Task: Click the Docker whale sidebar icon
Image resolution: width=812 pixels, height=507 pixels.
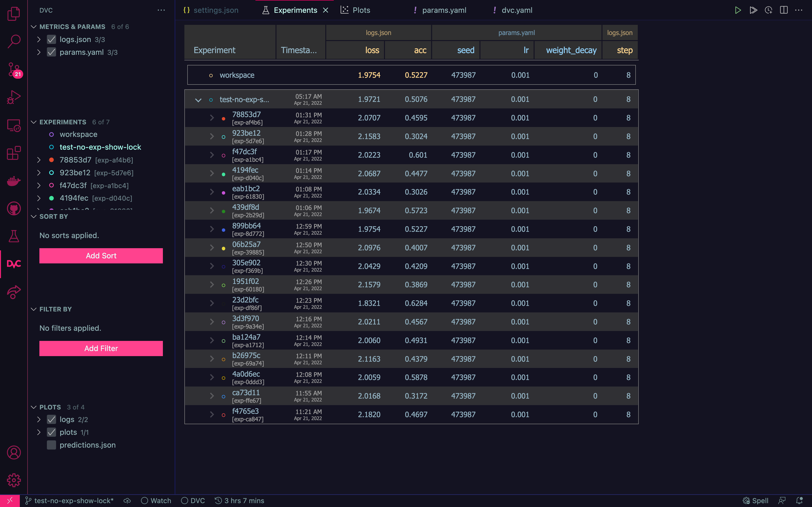Action: 14,181
